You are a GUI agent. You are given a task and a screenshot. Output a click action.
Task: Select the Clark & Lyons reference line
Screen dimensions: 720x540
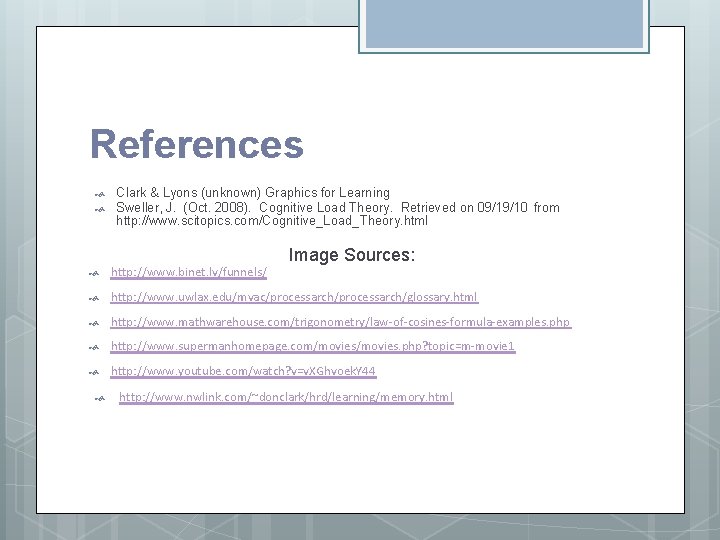click(x=253, y=192)
